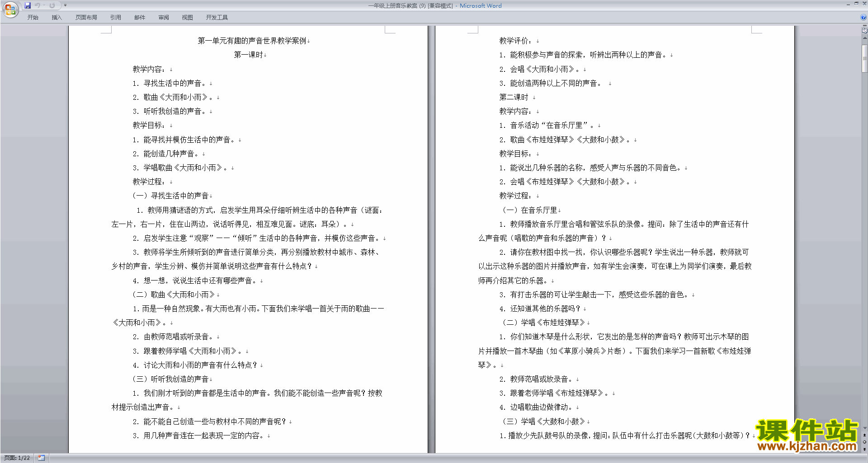Click the line 4. 边唱歌曲边做律动。

point(537,407)
